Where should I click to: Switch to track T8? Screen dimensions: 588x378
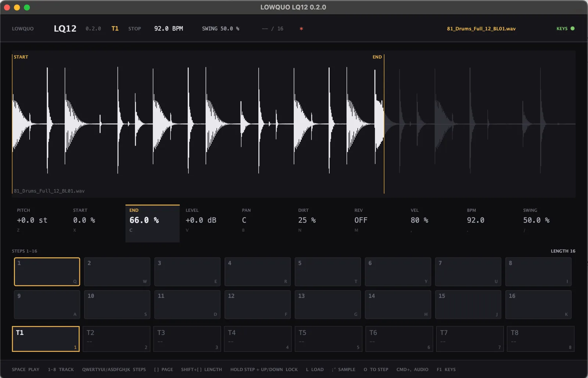pos(541,339)
